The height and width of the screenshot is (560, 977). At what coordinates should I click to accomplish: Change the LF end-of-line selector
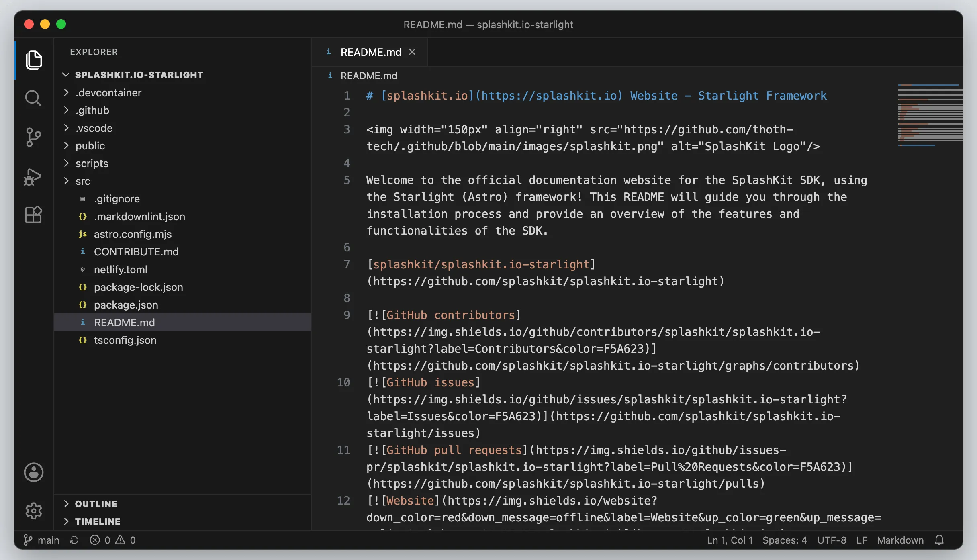pyautogui.click(x=862, y=540)
